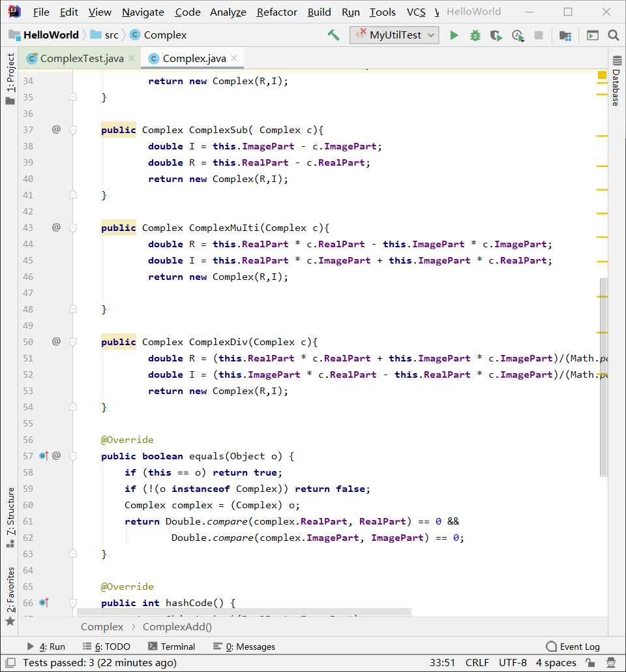The width and height of the screenshot is (626, 672).
Task: Click the inspector hat icon in status bar
Action: (x=611, y=663)
